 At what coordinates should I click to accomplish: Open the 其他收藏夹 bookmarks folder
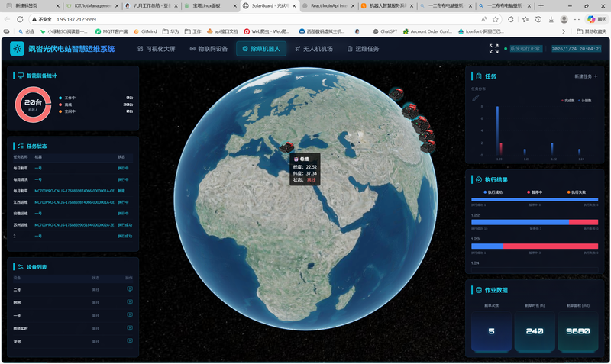pyautogui.click(x=591, y=31)
